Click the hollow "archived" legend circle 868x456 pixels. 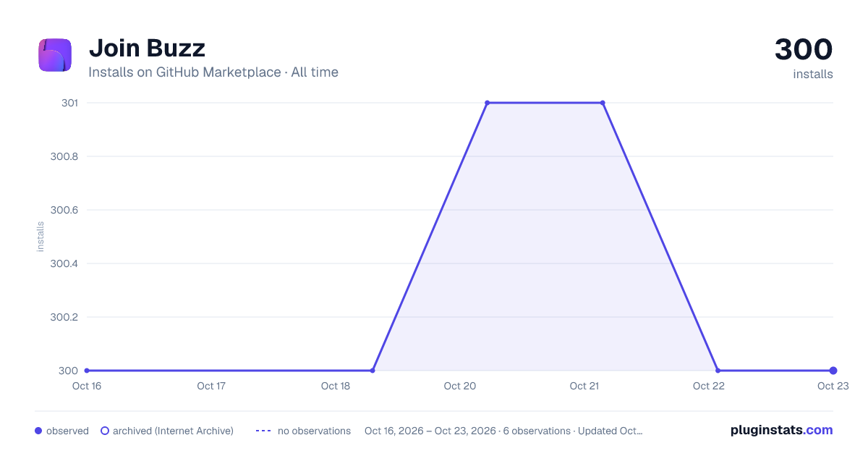(105, 431)
